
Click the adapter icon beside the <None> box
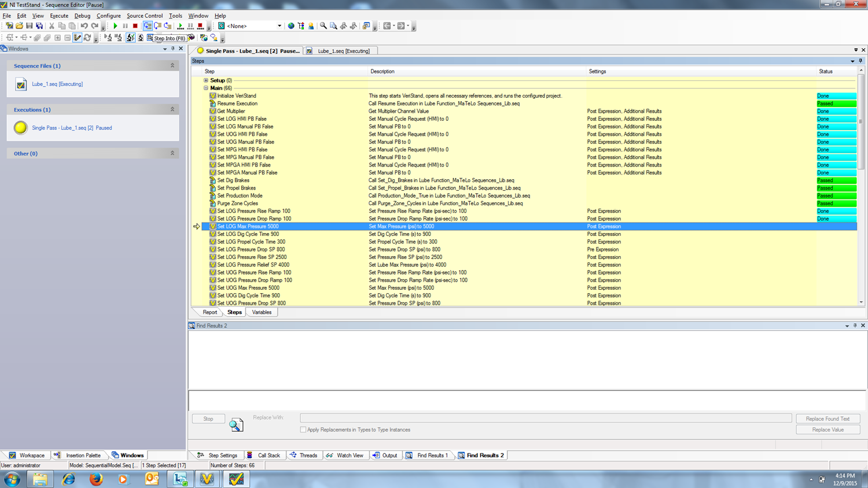point(221,26)
